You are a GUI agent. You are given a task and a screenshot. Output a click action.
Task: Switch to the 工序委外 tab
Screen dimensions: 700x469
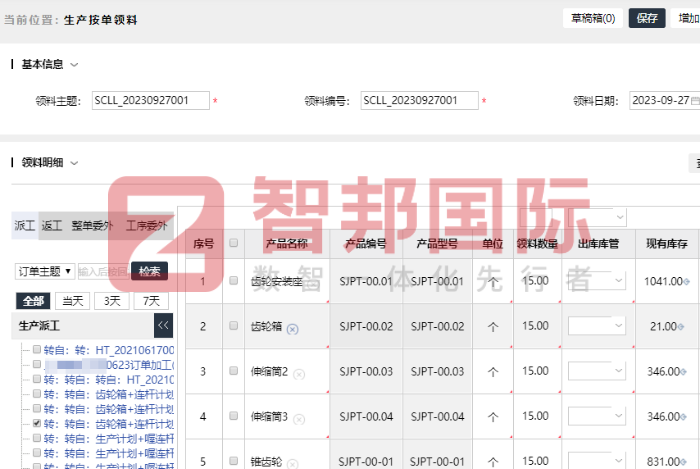146,226
